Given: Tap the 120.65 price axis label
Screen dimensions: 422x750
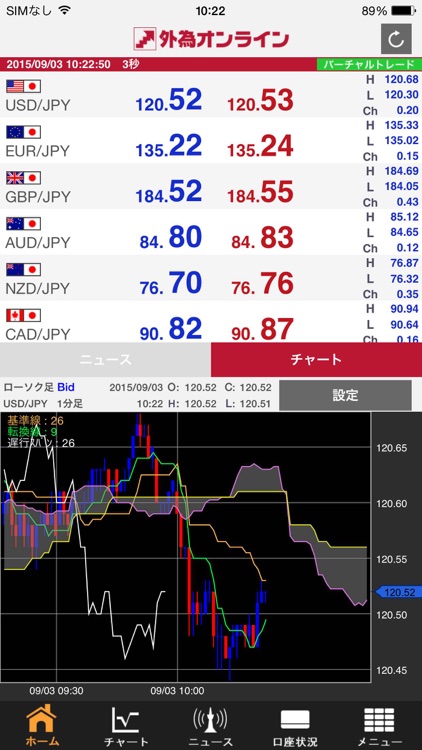Looking at the screenshot, I should pyautogui.click(x=392, y=449).
